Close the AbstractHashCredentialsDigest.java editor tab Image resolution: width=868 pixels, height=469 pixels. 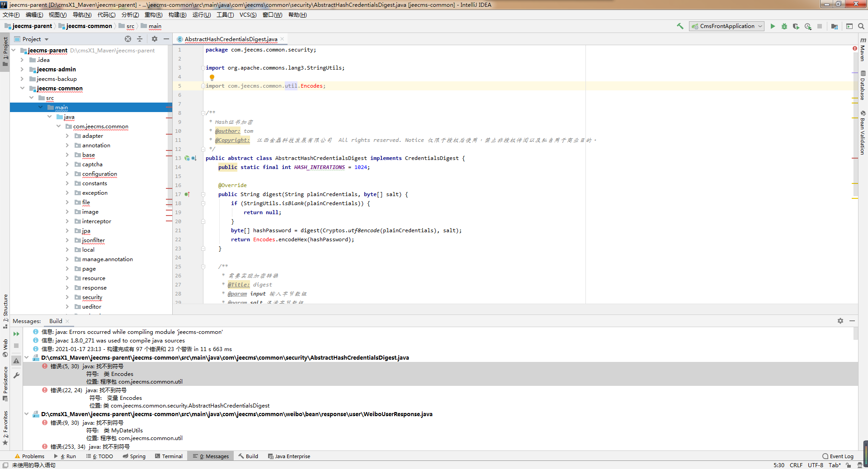282,39
